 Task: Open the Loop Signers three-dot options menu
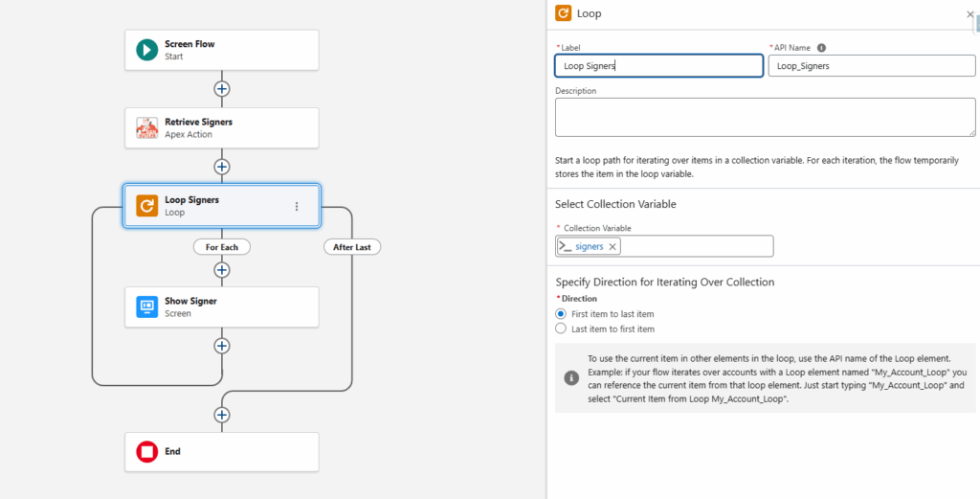coord(297,206)
